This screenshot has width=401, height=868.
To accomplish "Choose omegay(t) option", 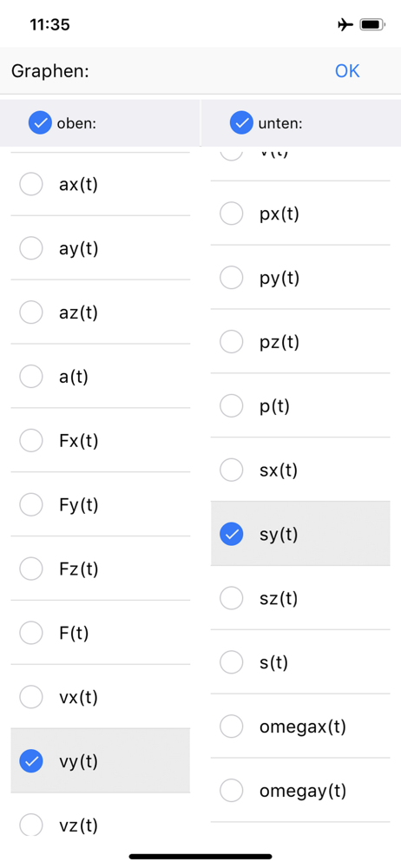I will [x=300, y=791].
